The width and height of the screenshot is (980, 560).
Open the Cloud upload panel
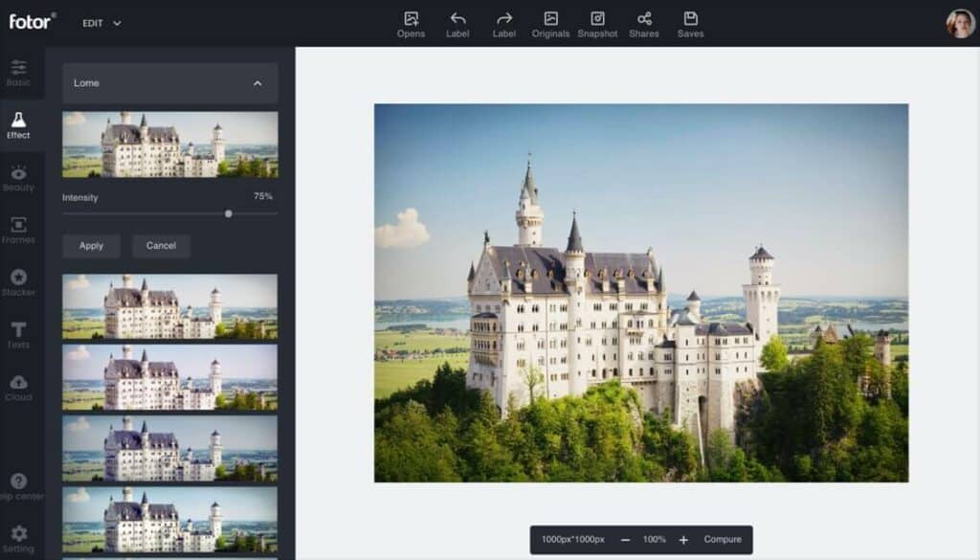pyautogui.click(x=19, y=387)
